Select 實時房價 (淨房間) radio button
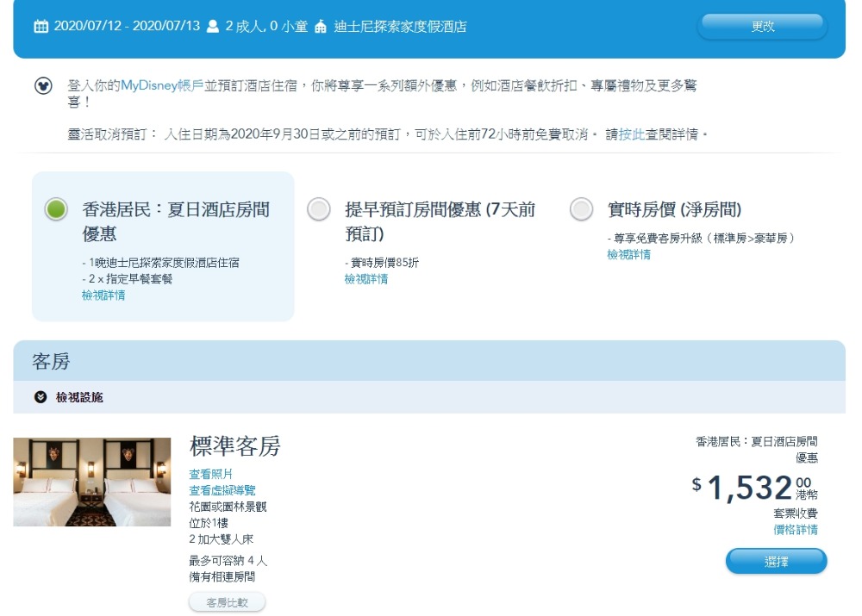 [x=582, y=209]
